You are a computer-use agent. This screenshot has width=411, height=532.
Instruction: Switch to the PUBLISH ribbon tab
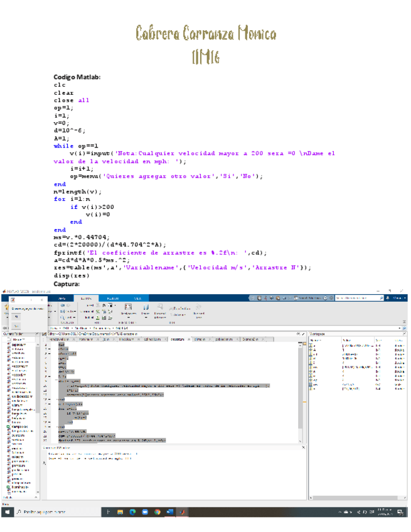click(112, 298)
